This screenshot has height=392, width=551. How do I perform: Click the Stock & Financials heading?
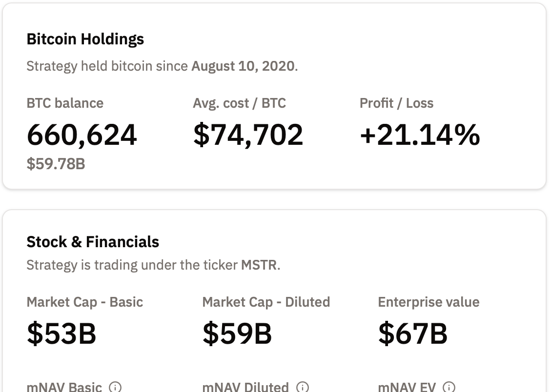pyautogui.click(x=93, y=242)
